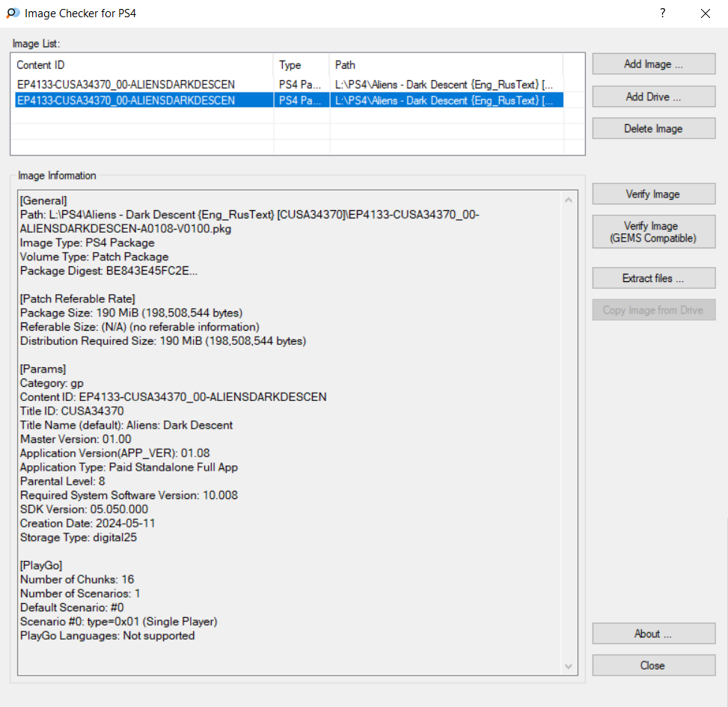Click the Path column header
Viewport: 728px width, 707px height.
[x=445, y=65]
